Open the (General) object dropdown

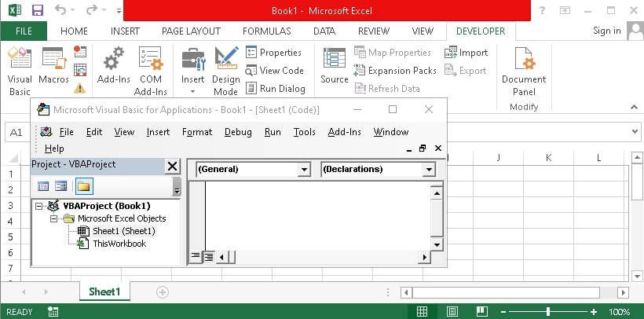click(305, 170)
